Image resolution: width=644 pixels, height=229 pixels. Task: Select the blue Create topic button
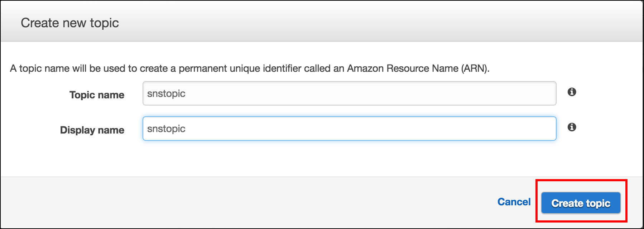pos(581,203)
